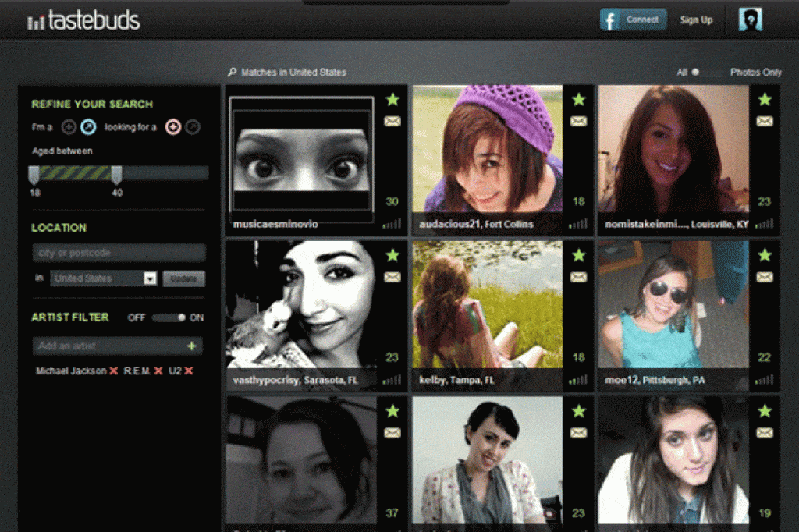Star kelby's profile from Tampa

pyautogui.click(x=578, y=255)
